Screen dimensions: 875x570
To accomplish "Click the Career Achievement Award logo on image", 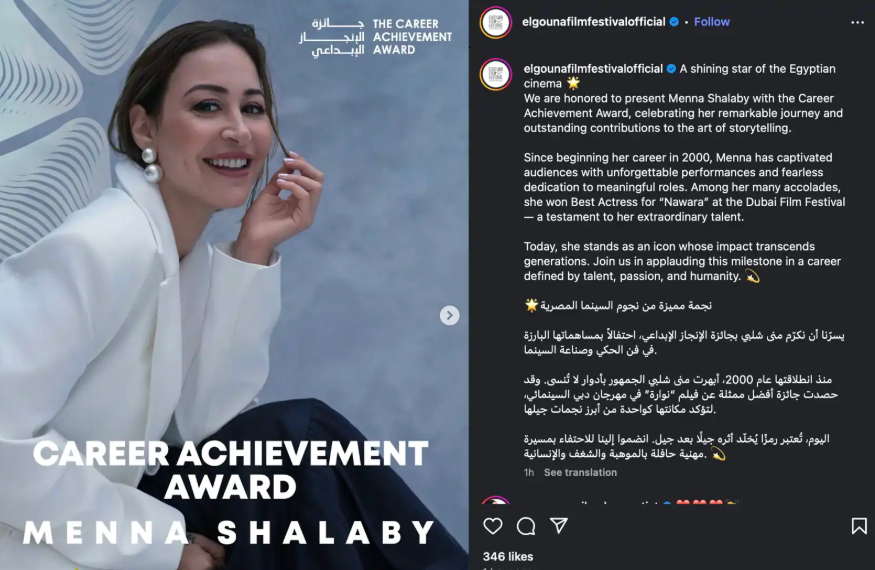I will coord(376,37).
